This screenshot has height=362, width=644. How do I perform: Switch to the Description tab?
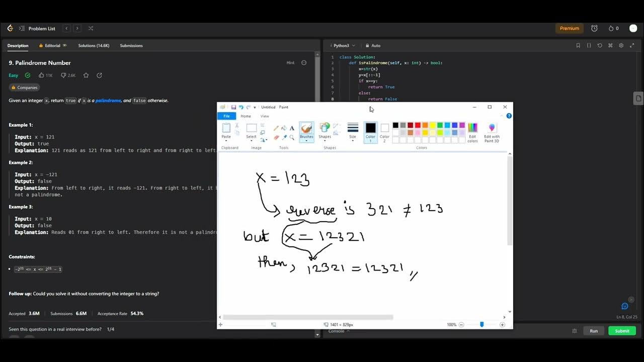pyautogui.click(x=18, y=46)
